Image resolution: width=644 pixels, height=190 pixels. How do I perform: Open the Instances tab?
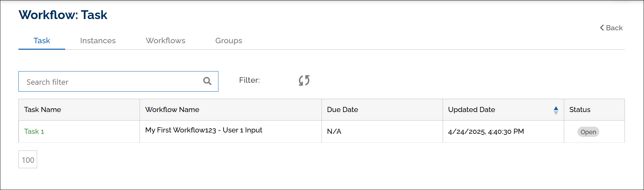point(98,41)
